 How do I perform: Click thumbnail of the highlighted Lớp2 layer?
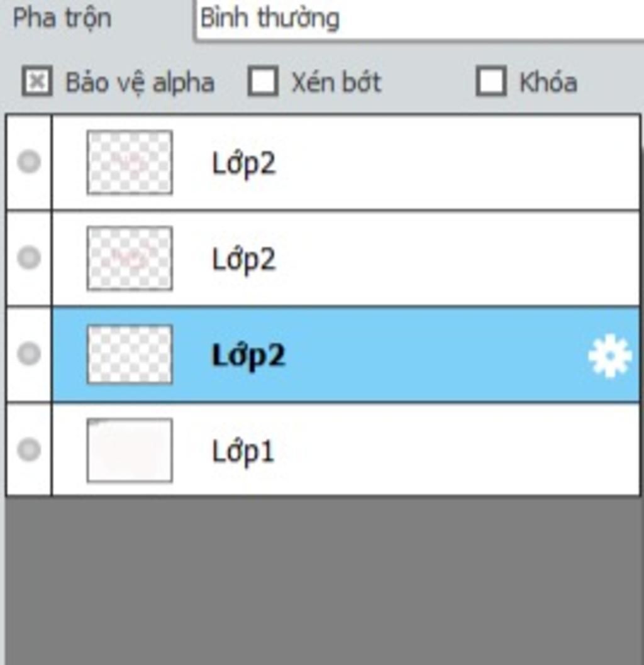tap(130, 354)
